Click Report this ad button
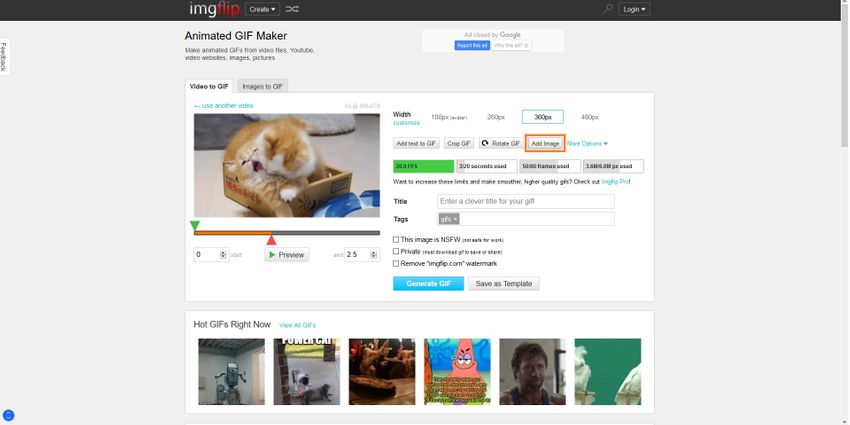 tap(472, 46)
